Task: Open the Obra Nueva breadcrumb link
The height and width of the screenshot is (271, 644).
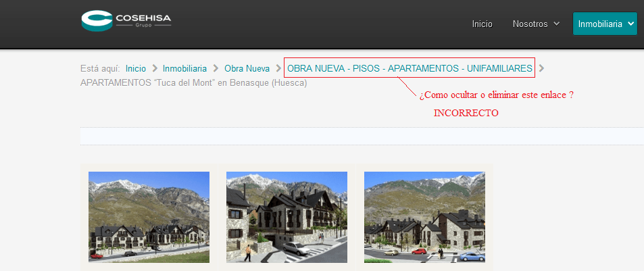Action: pyautogui.click(x=247, y=68)
